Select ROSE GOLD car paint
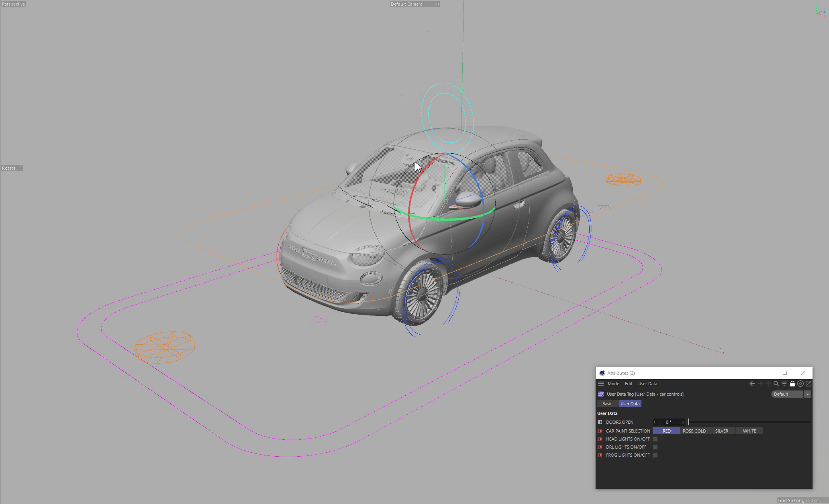This screenshot has width=829, height=504. pyautogui.click(x=694, y=431)
